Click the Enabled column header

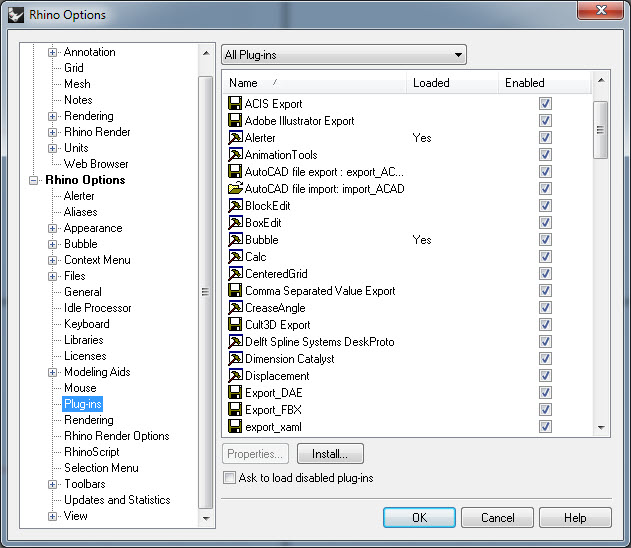(x=544, y=83)
